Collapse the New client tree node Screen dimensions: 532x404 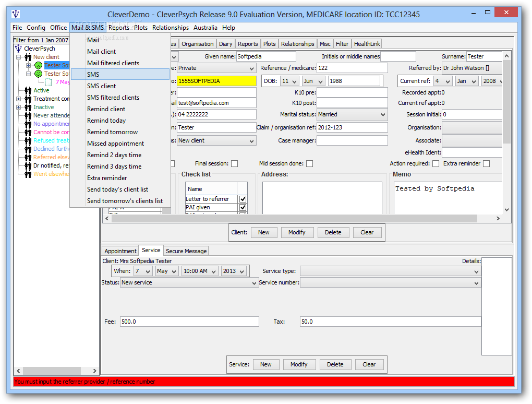(19, 57)
